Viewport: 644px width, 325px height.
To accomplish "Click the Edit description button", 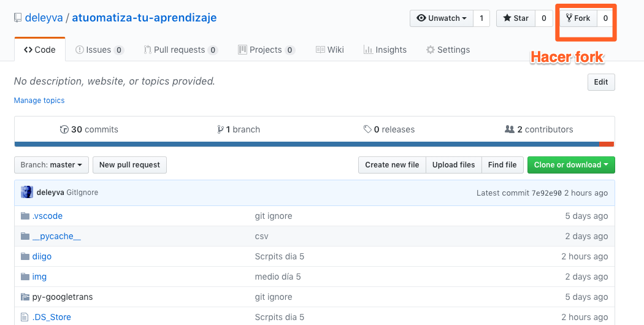I will point(600,82).
